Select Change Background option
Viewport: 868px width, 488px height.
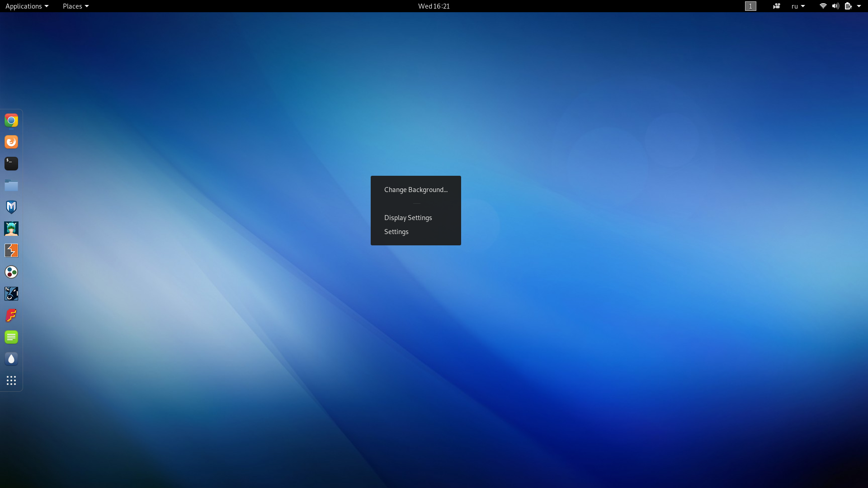click(x=415, y=189)
